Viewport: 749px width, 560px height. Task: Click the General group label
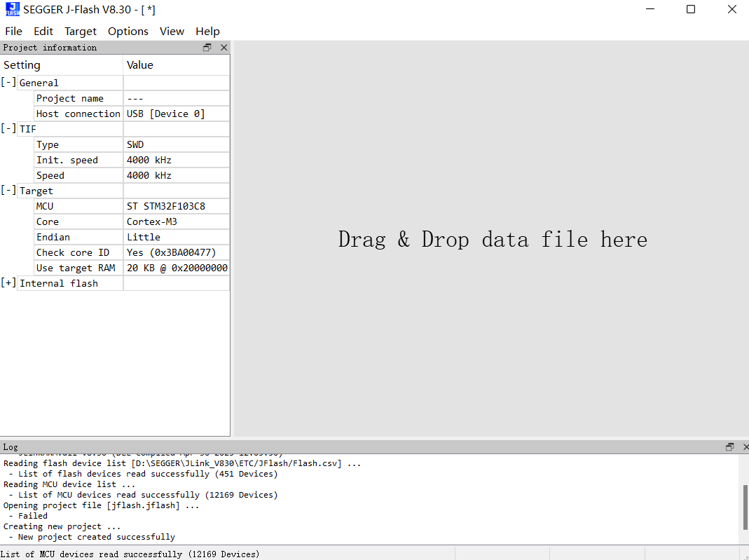coord(39,83)
